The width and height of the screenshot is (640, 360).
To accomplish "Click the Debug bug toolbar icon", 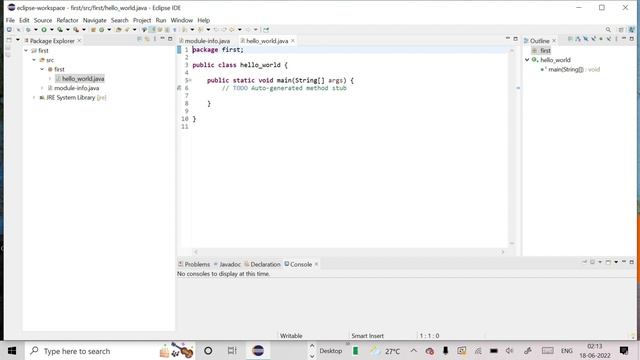I will [x=28, y=29].
